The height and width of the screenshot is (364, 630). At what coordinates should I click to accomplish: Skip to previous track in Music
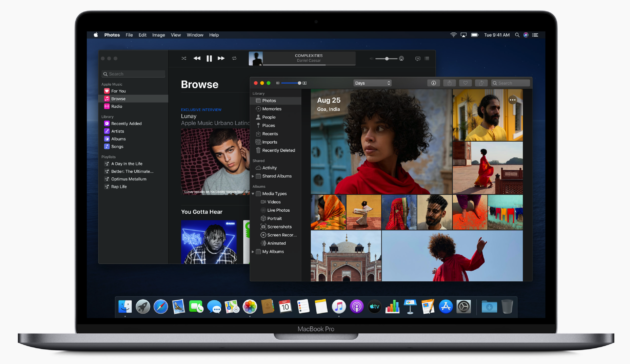point(197,58)
